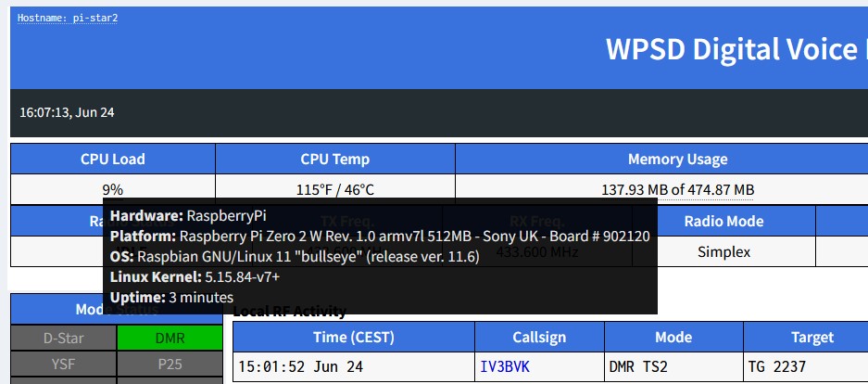Click the Simplex radio mode value

(x=723, y=252)
